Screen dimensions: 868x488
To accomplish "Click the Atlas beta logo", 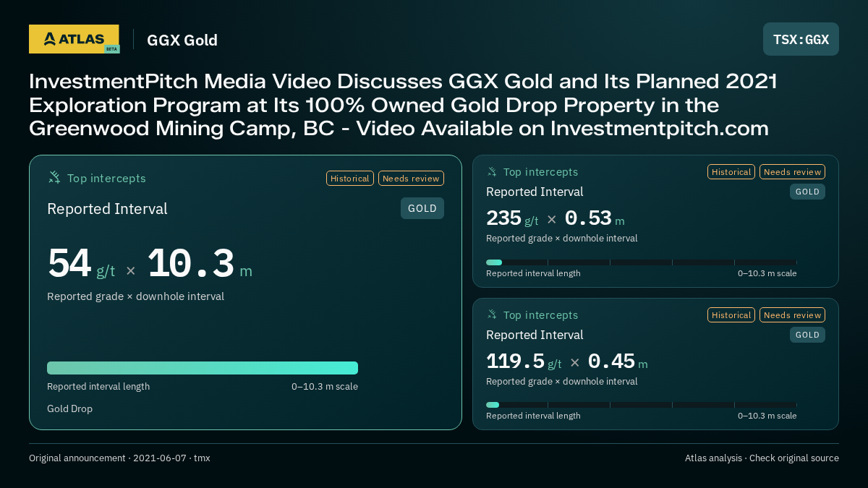I will [x=74, y=39].
